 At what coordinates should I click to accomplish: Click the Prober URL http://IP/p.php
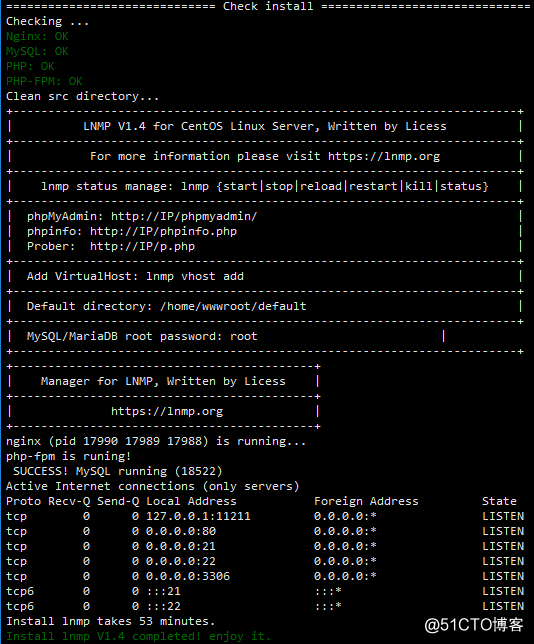click(x=143, y=246)
